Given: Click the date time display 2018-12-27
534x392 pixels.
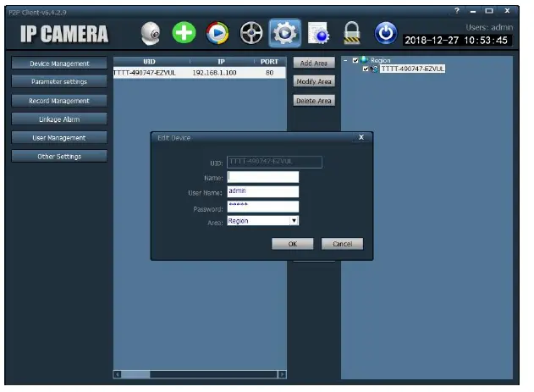Looking at the screenshot, I should coord(456,40).
